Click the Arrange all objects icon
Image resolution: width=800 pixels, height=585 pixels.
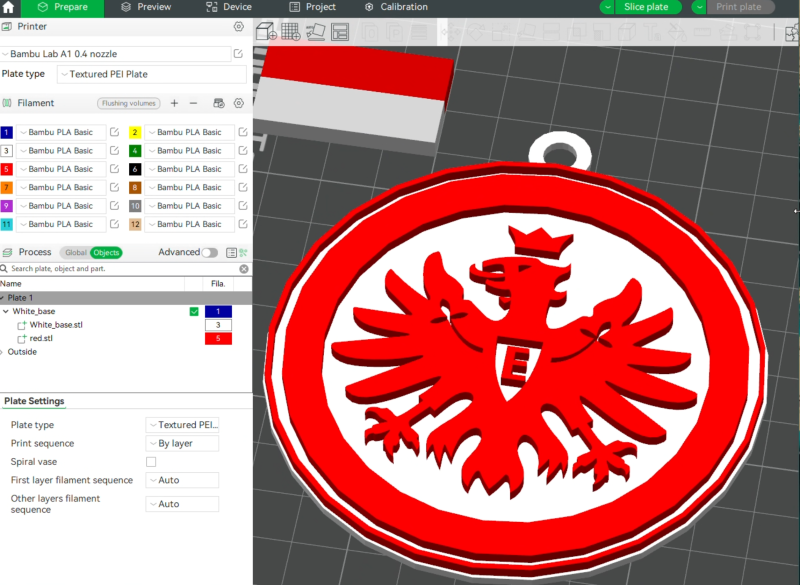[x=340, y=32]
